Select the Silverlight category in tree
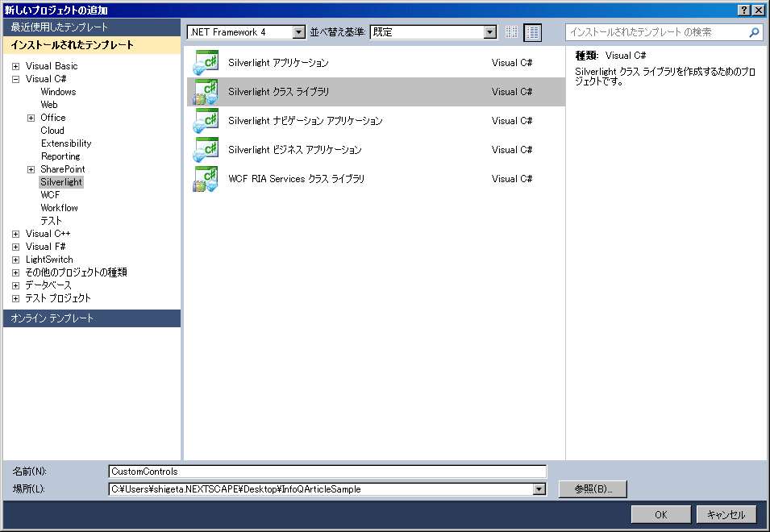This screenshot has width=770, height=532. click(61, 182)
